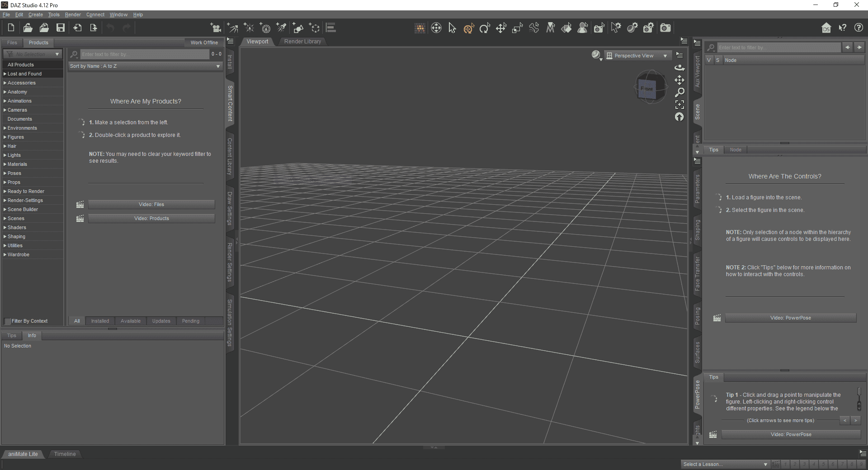Switch to the Render Library tab

pos(302,41)
